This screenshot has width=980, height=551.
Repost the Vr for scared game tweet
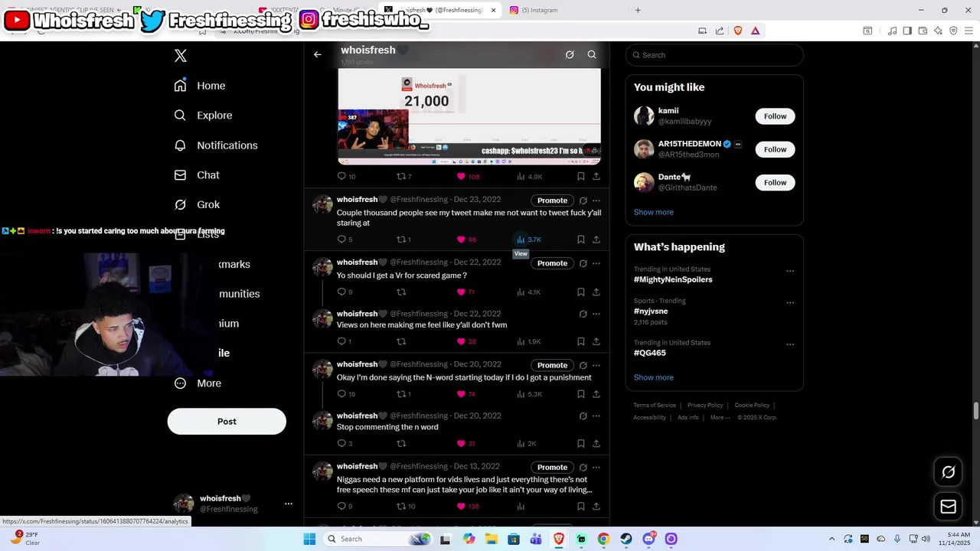click(401, 292)
